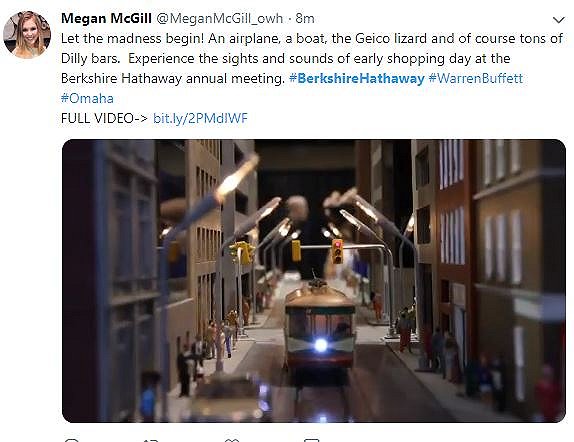The width and height of the screenshot is (574, 442).
Task: Click the 'Dilly bars' line of the tweet
Action: click(286, 59)
